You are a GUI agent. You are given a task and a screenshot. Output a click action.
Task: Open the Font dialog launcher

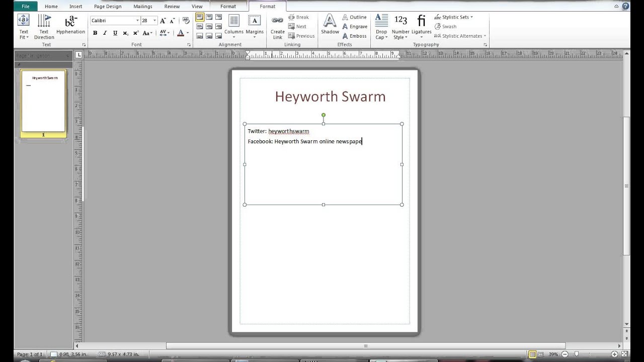pos(189,45)
